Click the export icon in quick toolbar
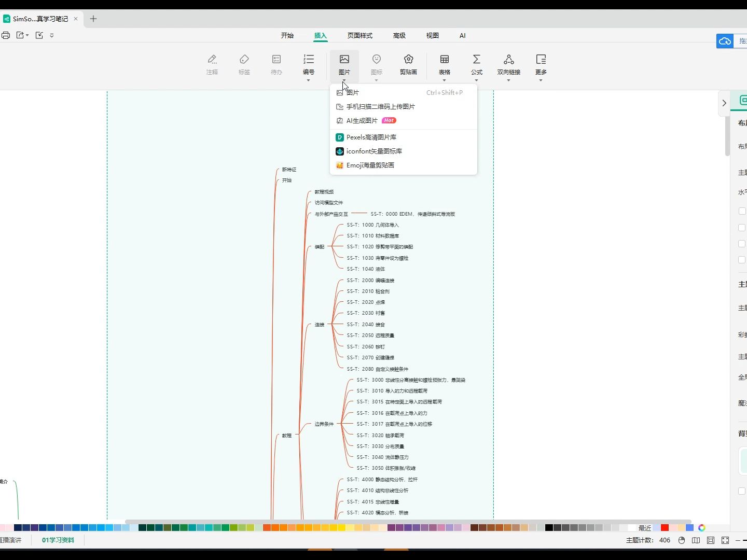 coord(20,35)
